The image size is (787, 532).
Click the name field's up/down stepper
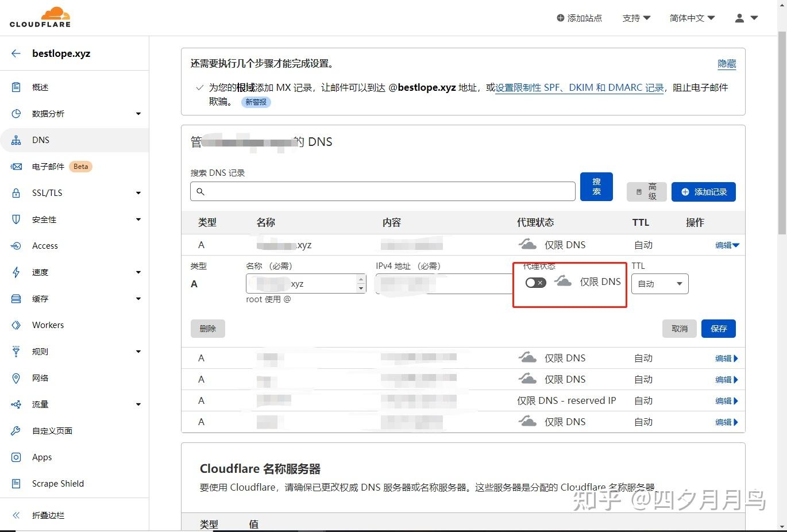(x=361, y=284)
